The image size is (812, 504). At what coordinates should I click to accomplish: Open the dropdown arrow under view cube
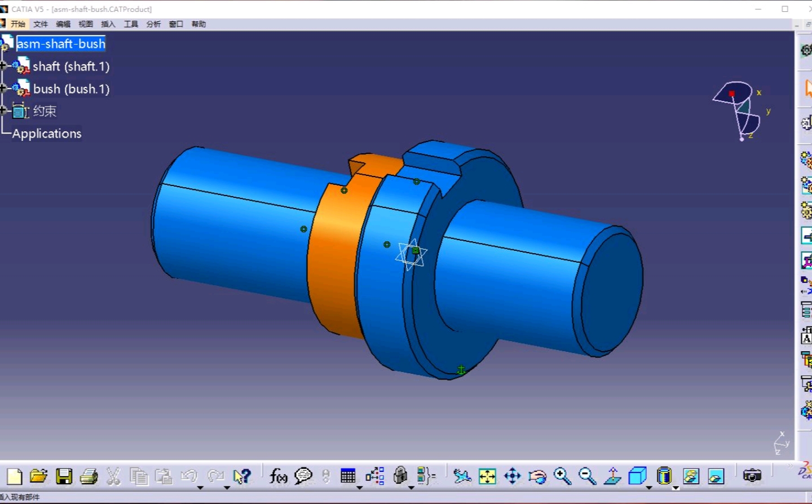pyautogui.click(x=649, y=487)
